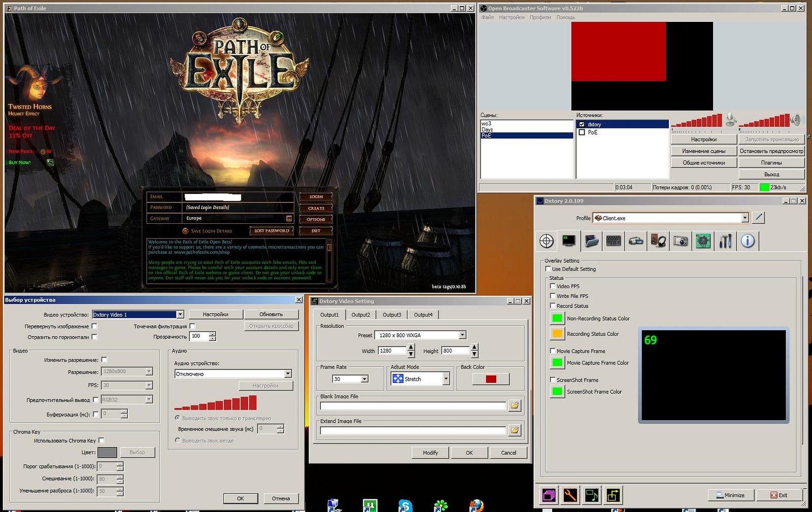Check the PoE source in OBS
This screenshot has height=512, width=812.
click(582, 132)
